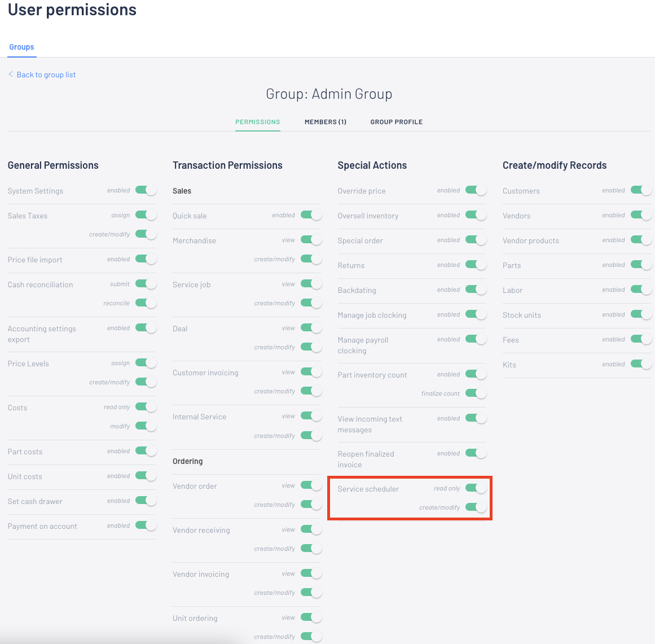The width and height of the screenshot is (655, 644).
Task: Toggle Vendor order create/modify switch
Action: [311, 505]
